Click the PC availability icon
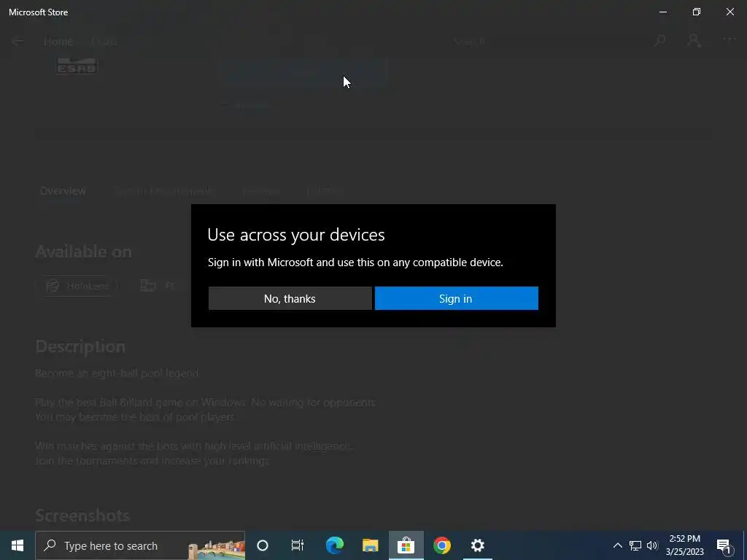 click(148, 286)
